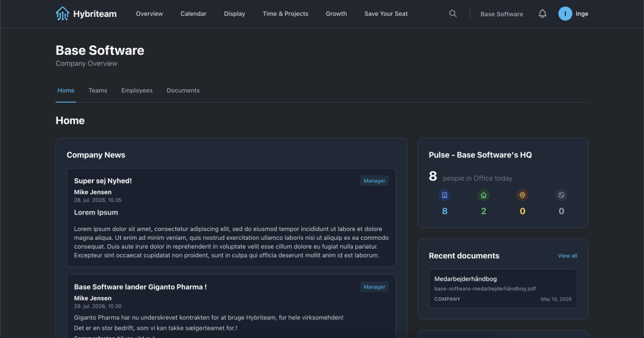Switch to the Documents tab
The width and height of the screenshot is (644, 338).
click(x=183, y=91)
